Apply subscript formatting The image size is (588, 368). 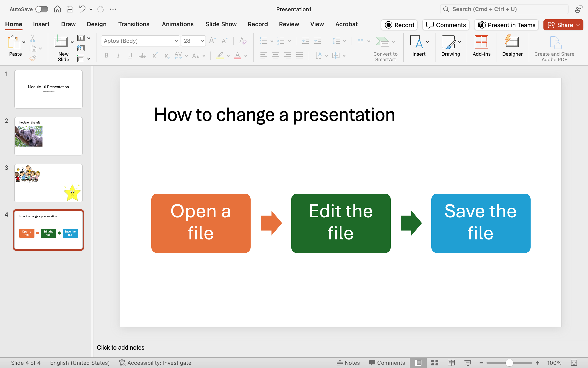point(167,56)
